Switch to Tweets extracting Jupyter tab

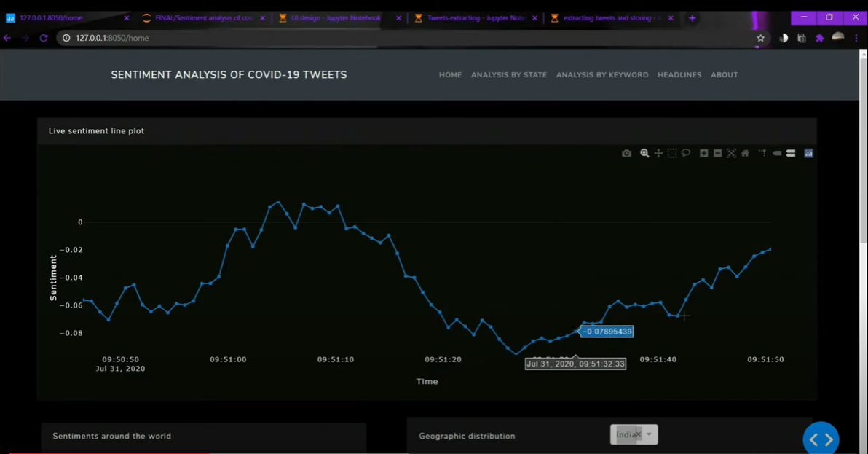click(x=476, y=18)
